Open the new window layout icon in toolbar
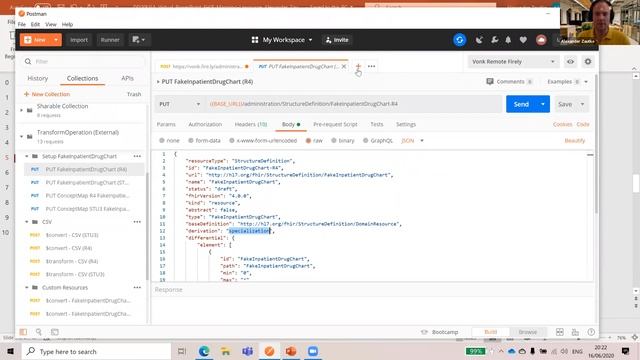 (139, 40)
